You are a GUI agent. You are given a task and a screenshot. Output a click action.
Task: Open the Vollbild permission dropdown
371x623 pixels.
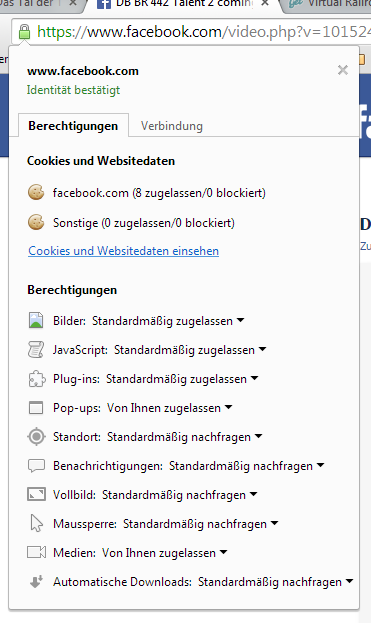coord(180,495)
